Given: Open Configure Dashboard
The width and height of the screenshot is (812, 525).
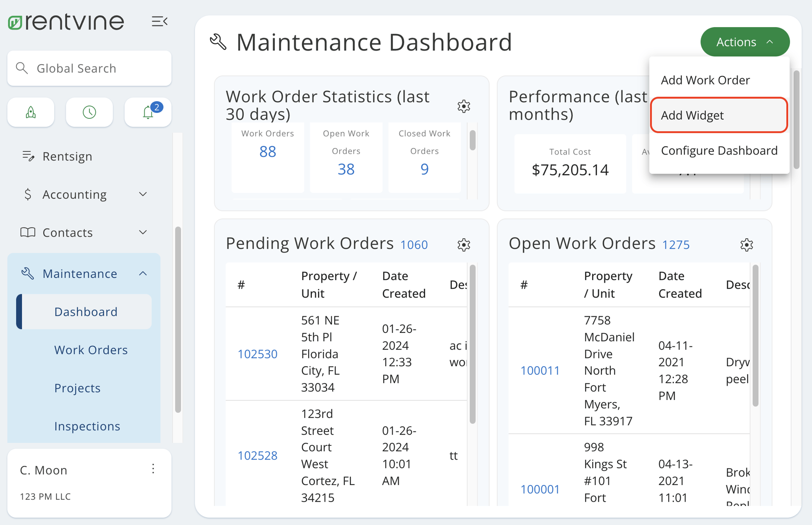Looking at the screenshot, I should (x=719, y=150).
